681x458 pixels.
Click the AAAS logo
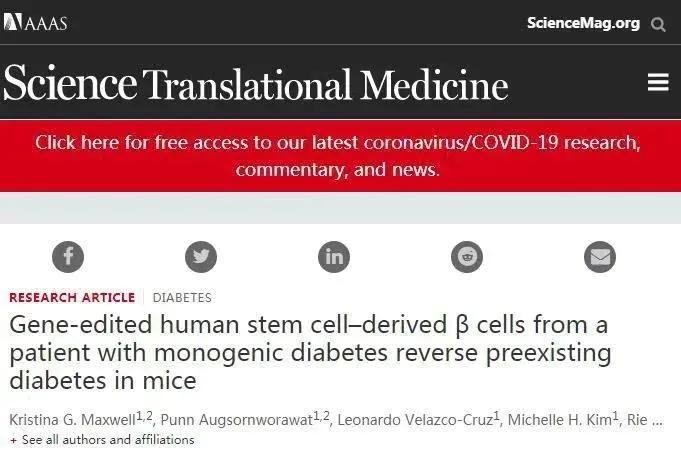(x=35, y=23)
